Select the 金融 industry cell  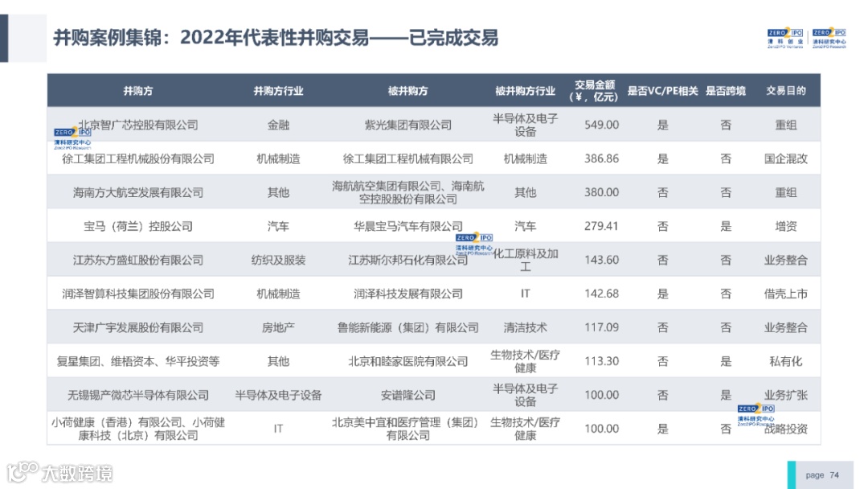(x=278, y=125)
